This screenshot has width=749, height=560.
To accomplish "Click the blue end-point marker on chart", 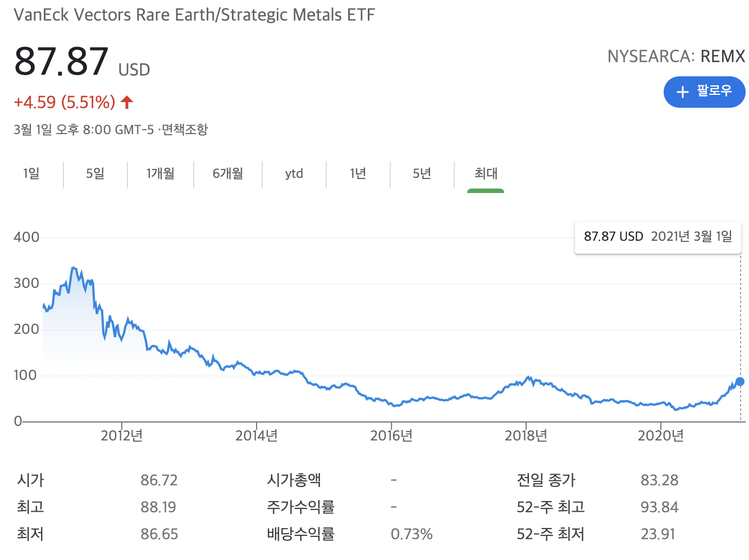I will pos(740,382).
